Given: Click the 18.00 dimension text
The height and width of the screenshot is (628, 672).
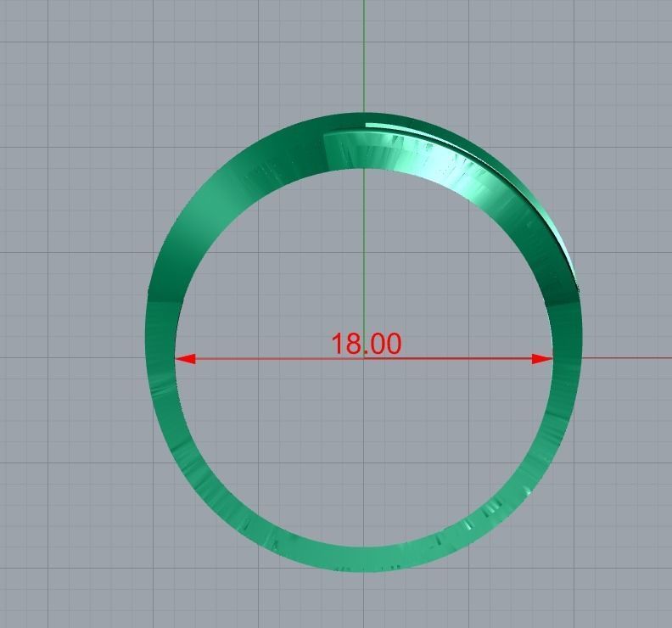Looking at the screenshot, I should pos(367,344).
